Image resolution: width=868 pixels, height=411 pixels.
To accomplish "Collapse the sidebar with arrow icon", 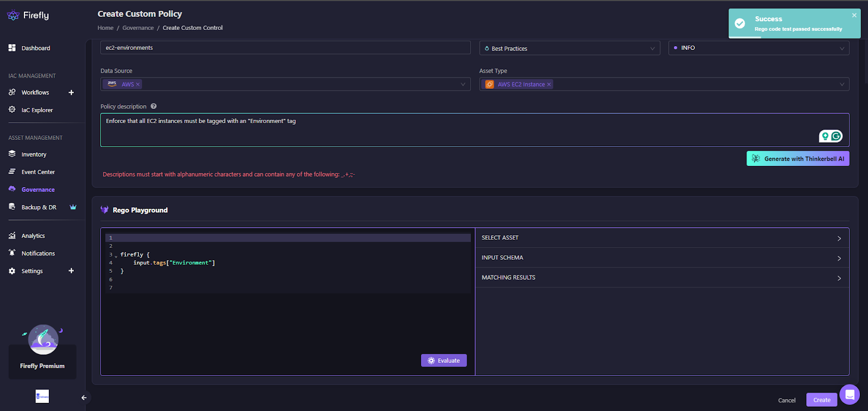I will tap(84, 397).
